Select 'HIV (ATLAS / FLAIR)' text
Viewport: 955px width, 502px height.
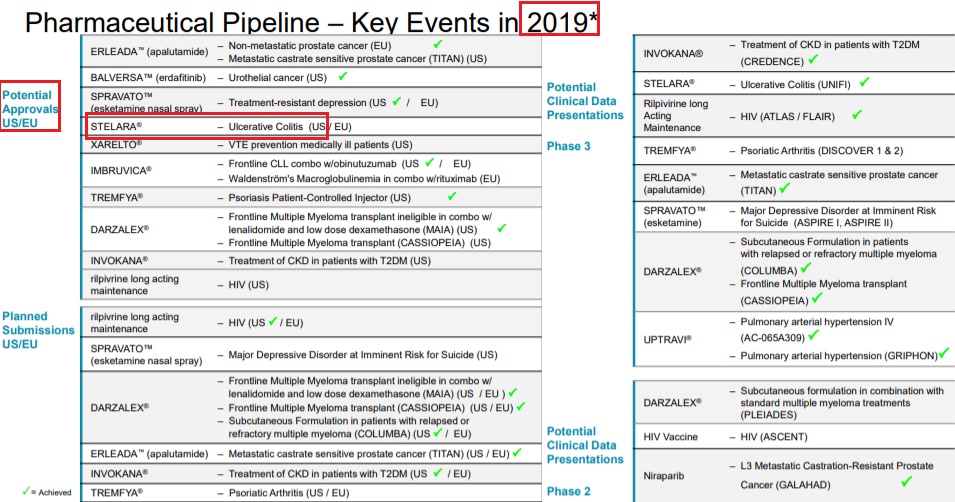(x=787, y=116)
